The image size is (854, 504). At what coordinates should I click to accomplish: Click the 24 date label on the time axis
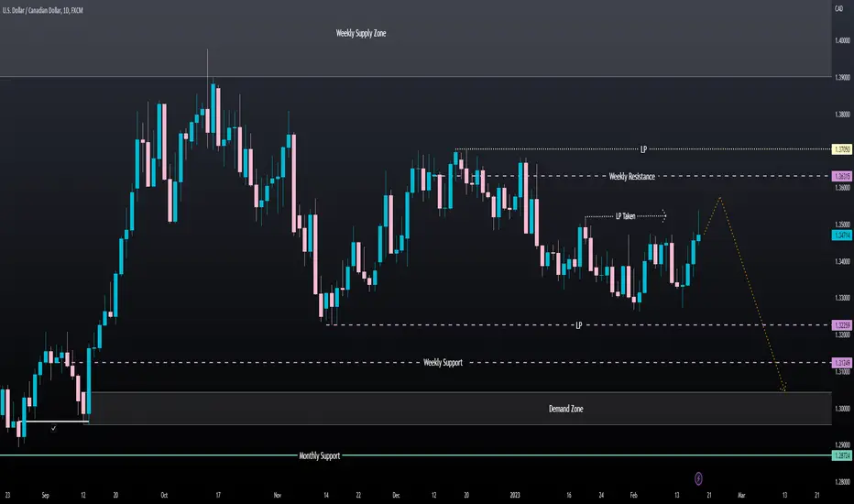click(601, 495)
